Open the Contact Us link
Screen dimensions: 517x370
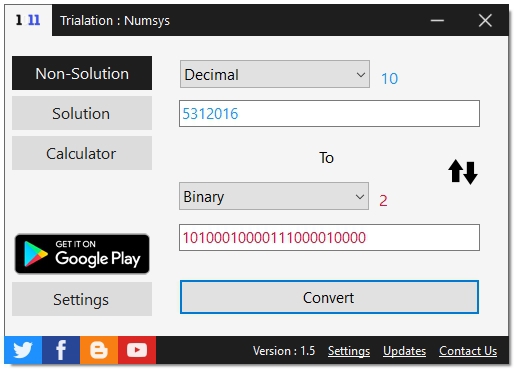click(468, 351)
